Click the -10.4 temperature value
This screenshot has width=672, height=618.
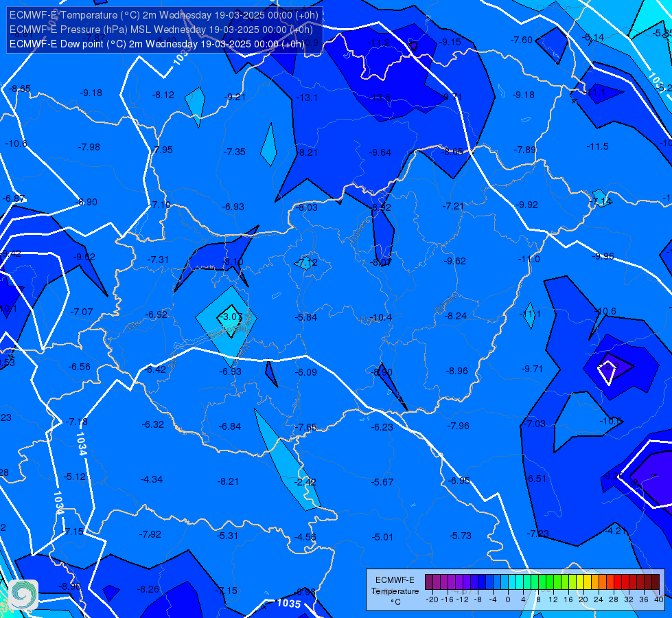pyautogui.click(x=380, y=317)
